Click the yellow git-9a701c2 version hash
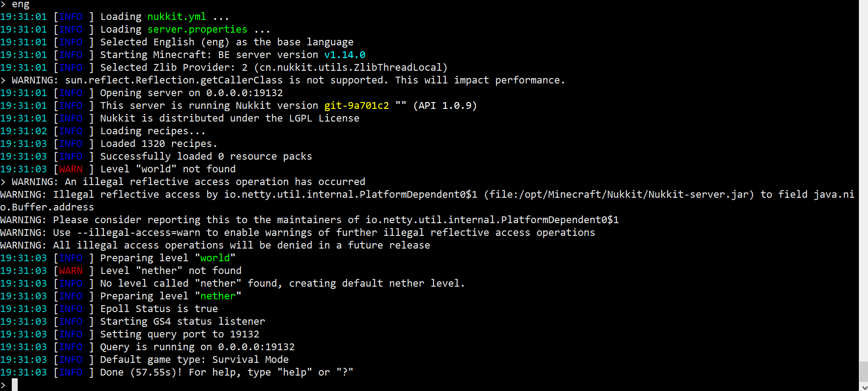The width and height of the screenshot is (868, 391). pos(356,106)
